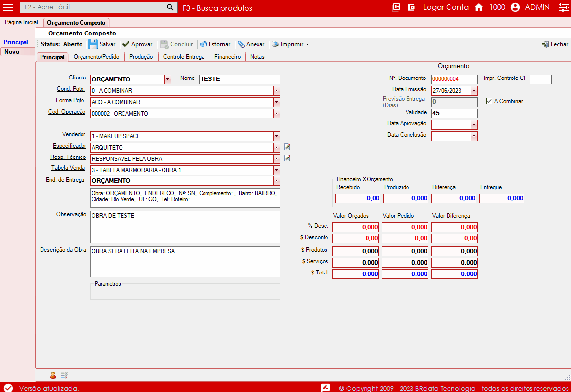Switch to the Orçamento/Pedido tab

[x=96, y=57]
